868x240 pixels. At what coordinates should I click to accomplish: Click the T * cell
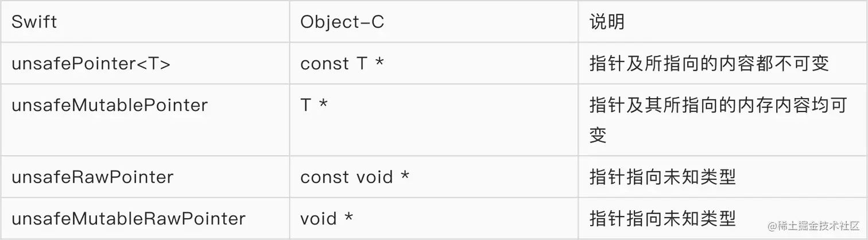coord(313,106)
